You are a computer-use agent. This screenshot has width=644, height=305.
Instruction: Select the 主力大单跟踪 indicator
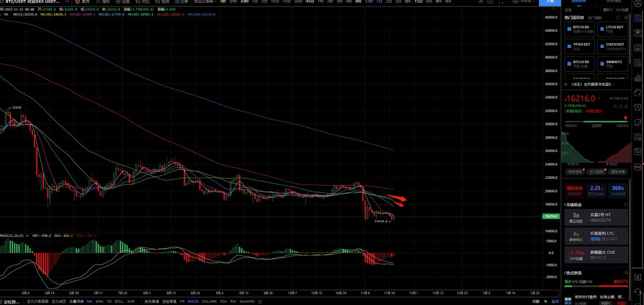[x=38, y=302]
